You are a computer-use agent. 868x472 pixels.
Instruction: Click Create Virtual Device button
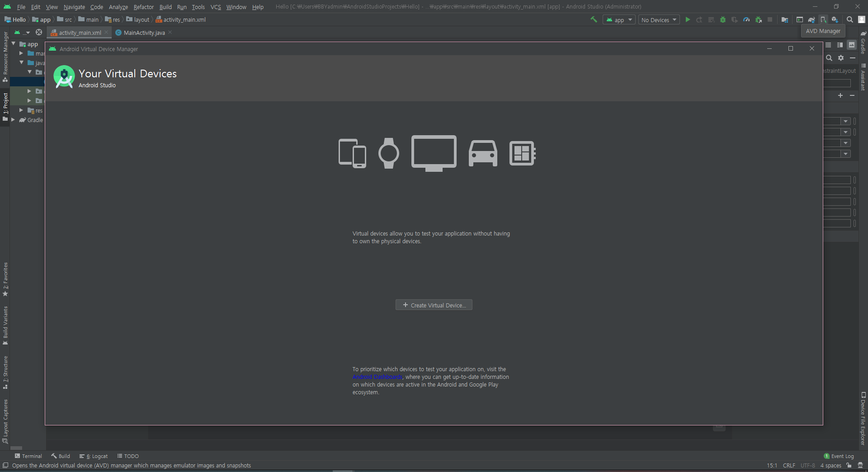[x=434, y=305]
